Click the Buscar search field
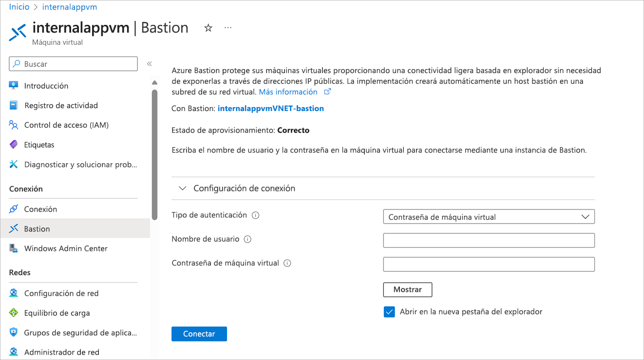Viewport: 644px width, 360px height. pos(74,64)
